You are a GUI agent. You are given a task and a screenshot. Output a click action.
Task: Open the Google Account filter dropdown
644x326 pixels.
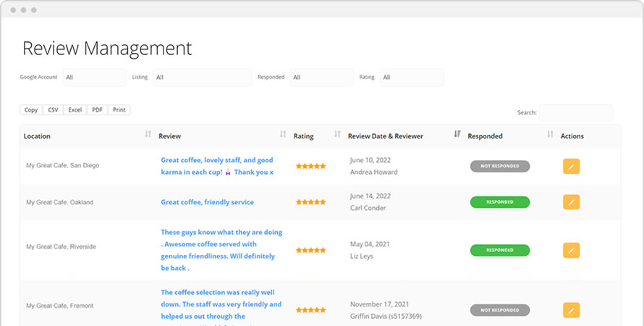pos(94,78)
